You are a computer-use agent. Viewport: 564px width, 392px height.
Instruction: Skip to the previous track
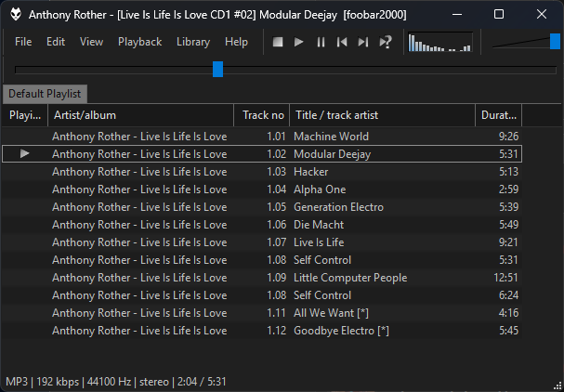point(342,42)
